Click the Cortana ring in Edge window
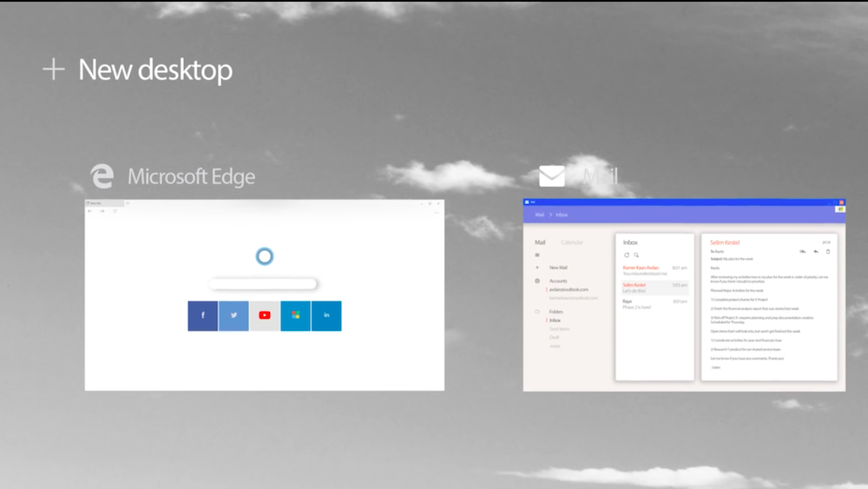This screenshot has width=868, height=489. click(265, 256)
